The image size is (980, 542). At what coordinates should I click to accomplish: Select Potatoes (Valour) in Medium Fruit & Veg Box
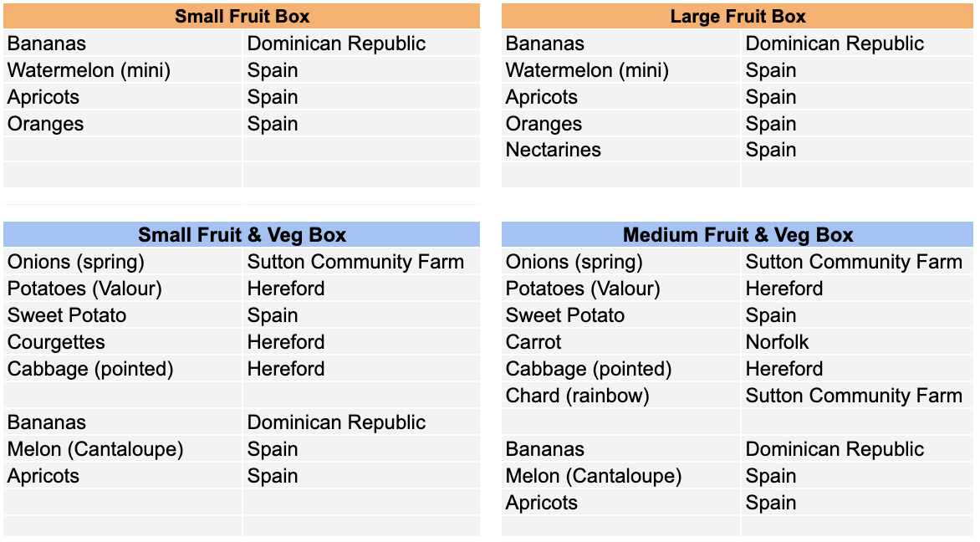pos(620,289)
